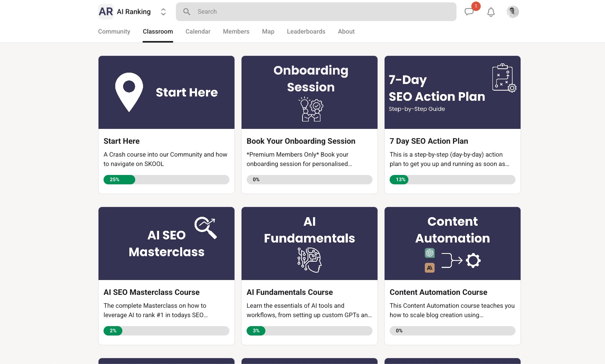Click the notification bell
This screenshot has height=364, width=605.
coord(491,12)
